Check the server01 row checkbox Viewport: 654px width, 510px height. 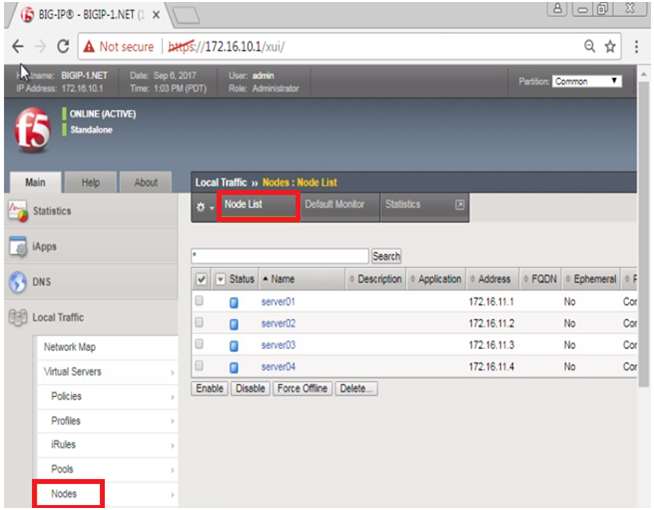[x=200, y=301]
